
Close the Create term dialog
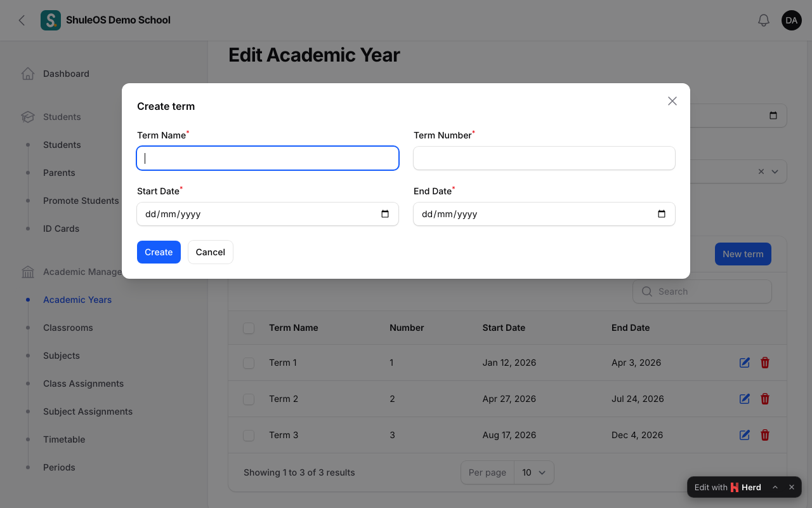672,101
